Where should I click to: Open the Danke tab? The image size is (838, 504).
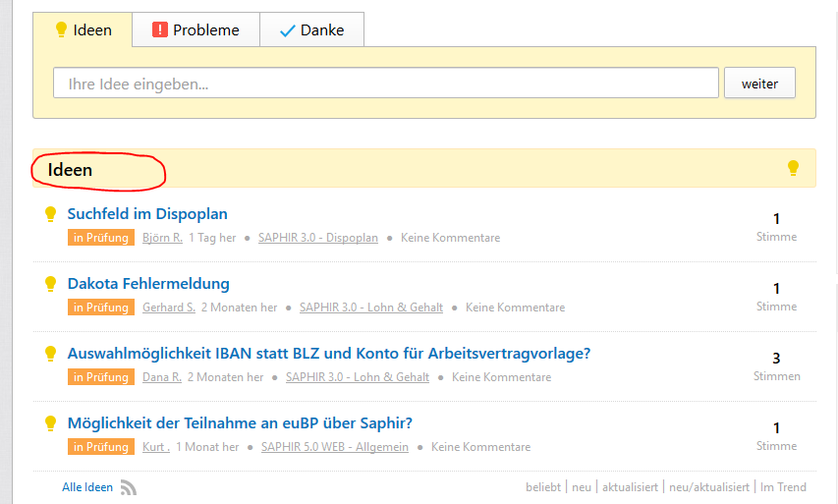click(x=311, y=29)
